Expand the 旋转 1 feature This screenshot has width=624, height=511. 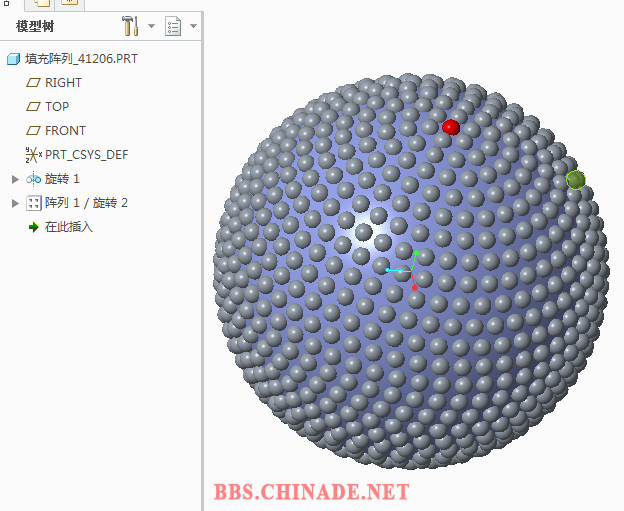(x=15, y=179)
